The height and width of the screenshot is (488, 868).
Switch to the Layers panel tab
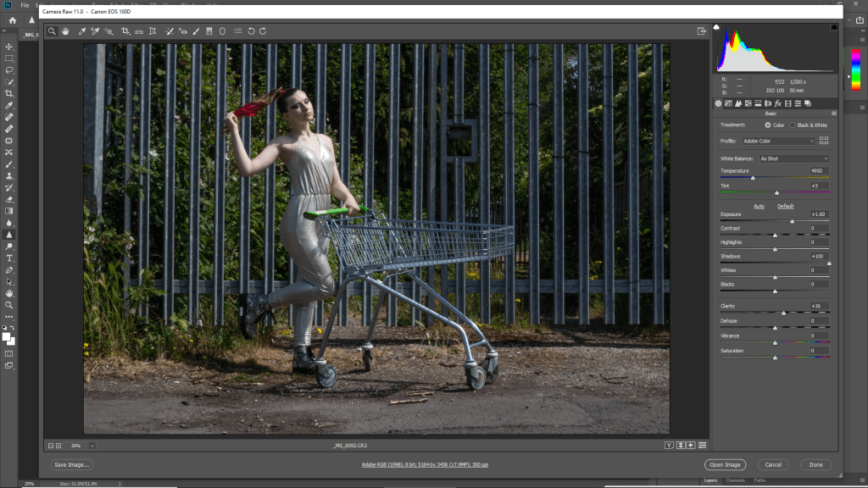coord(711,480)
